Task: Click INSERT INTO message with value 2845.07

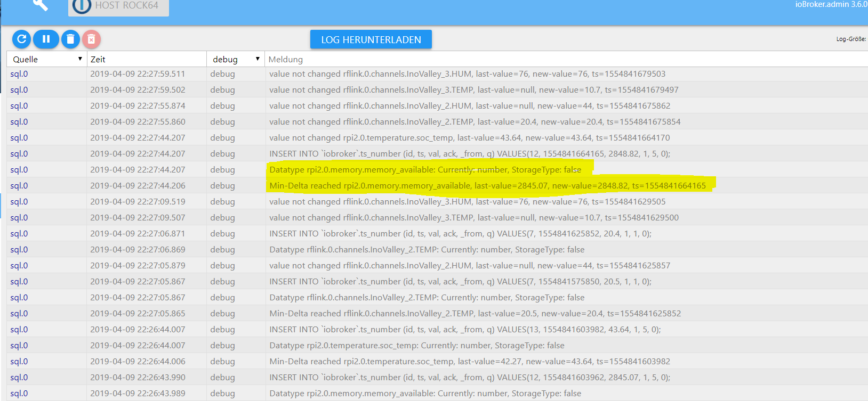Action: 470,378
